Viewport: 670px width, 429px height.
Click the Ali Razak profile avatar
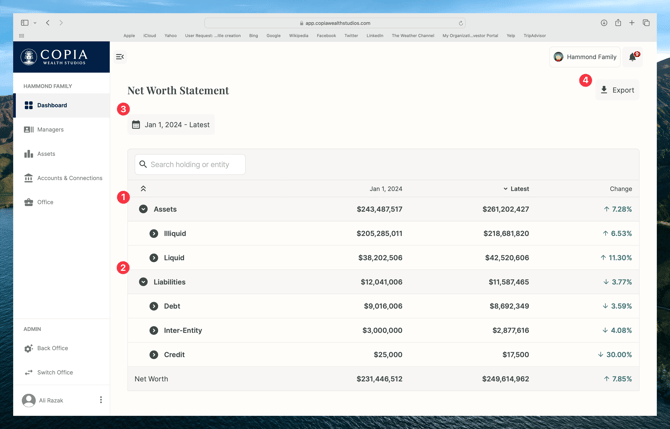click(29, 400)
